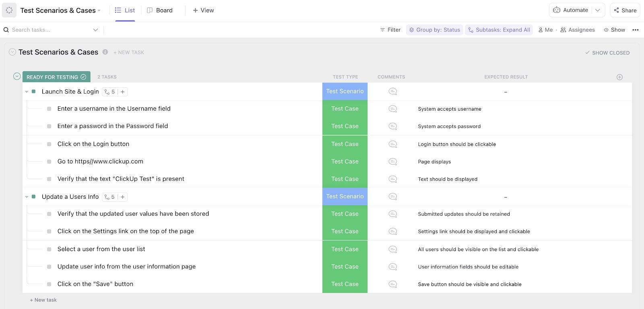Toggle Show Closed tasks

coord(607,53)
